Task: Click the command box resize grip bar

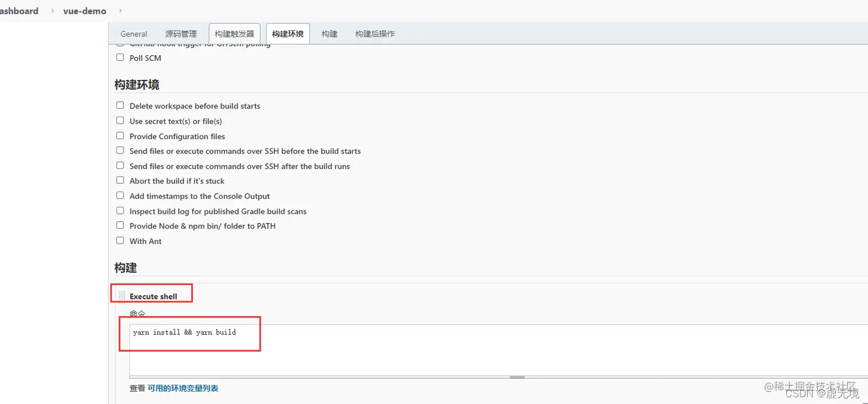Action: [517, 378]
